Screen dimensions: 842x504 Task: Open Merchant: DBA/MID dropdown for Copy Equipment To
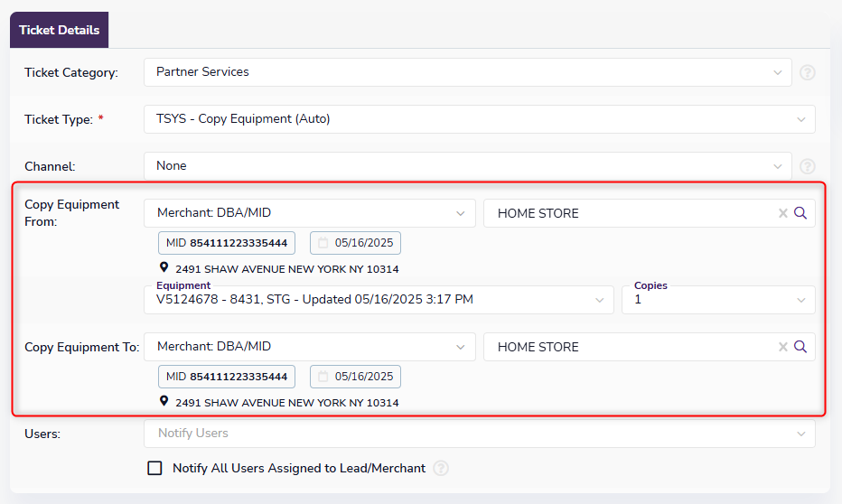[309, 347]
